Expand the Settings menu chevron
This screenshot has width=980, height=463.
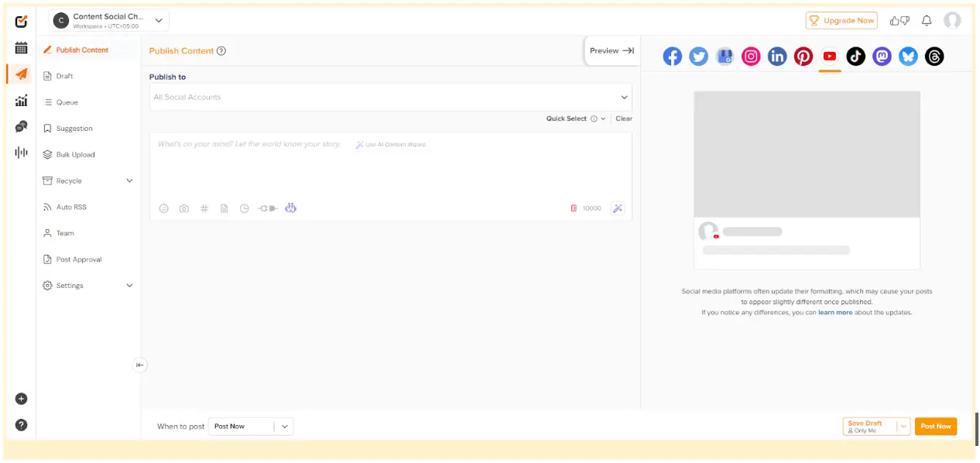point(129,286)
